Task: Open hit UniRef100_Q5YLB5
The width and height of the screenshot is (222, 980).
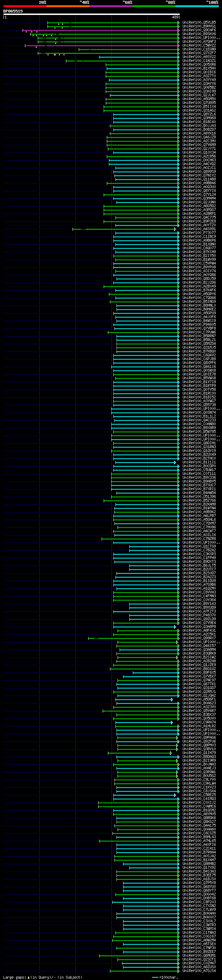Action: [199, 23]
